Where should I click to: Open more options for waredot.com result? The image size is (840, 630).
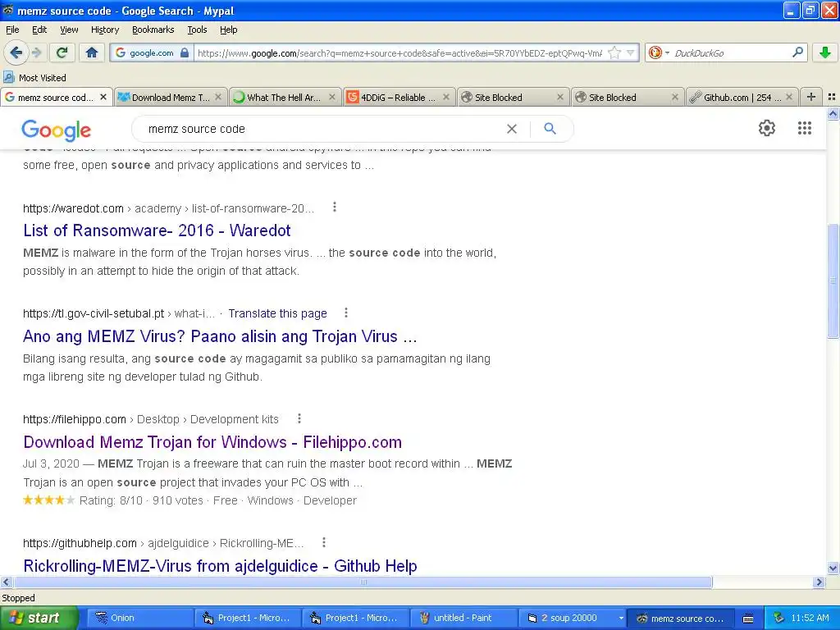point(335,207)
